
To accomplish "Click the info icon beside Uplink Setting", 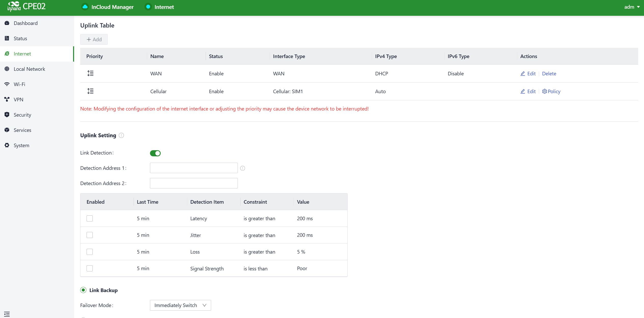I will (x=121, y=135).
